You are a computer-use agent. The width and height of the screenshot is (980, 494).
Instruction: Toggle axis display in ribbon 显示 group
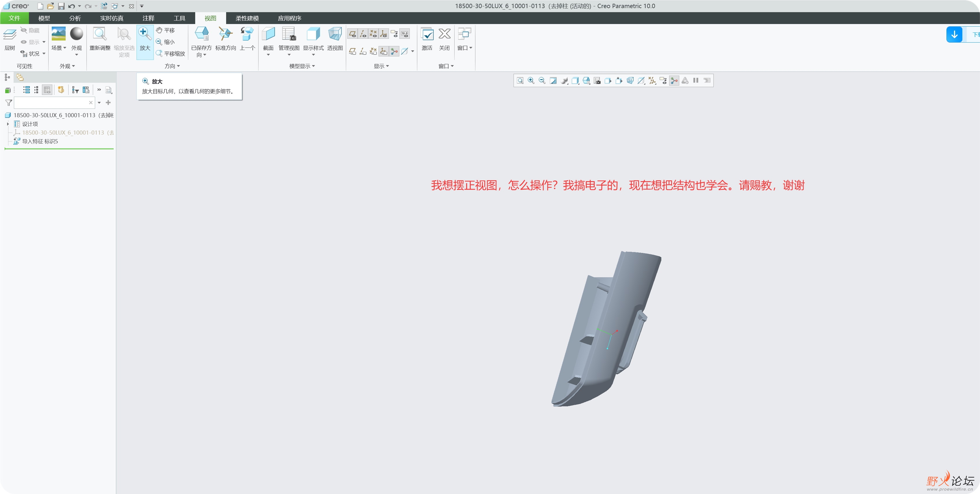[x=363, y=34]
